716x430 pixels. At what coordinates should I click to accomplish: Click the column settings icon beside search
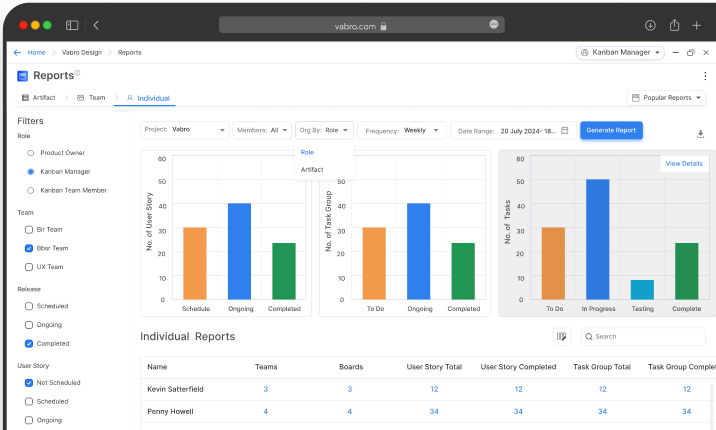point(562,337)
